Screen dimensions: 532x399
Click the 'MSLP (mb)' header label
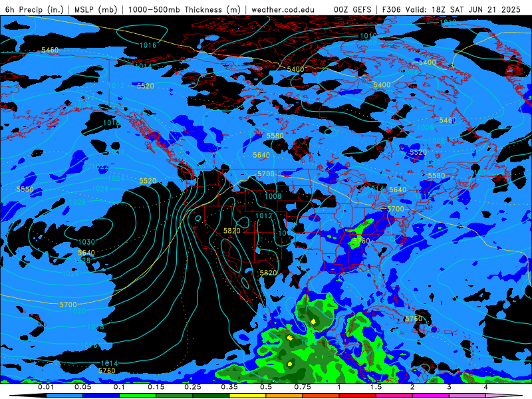(x=96, y=9)
